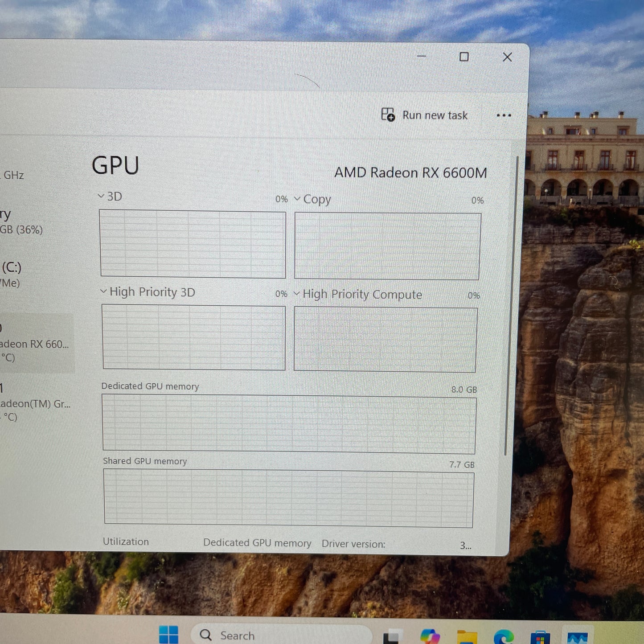Click the 7.7 GB shared memory value
The height and width of the screenshot is (644, 644).
click(x=462, y=464)
